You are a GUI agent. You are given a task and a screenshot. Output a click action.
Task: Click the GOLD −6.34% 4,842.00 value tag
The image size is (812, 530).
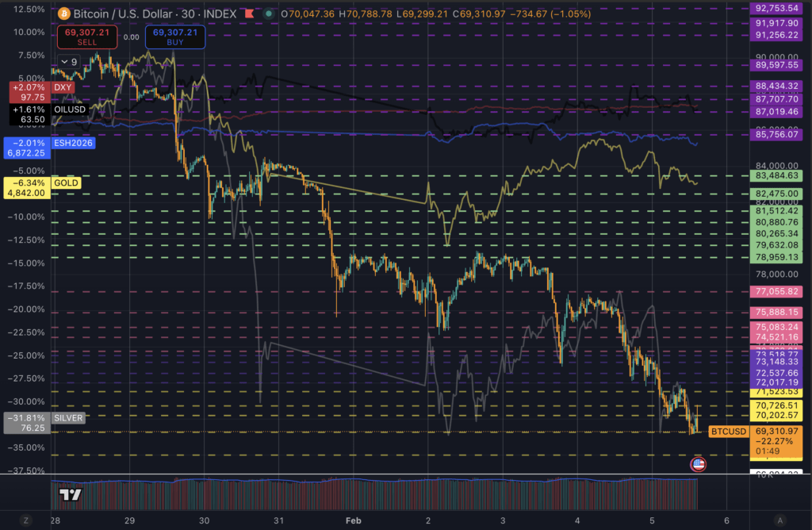click(27, 187)
